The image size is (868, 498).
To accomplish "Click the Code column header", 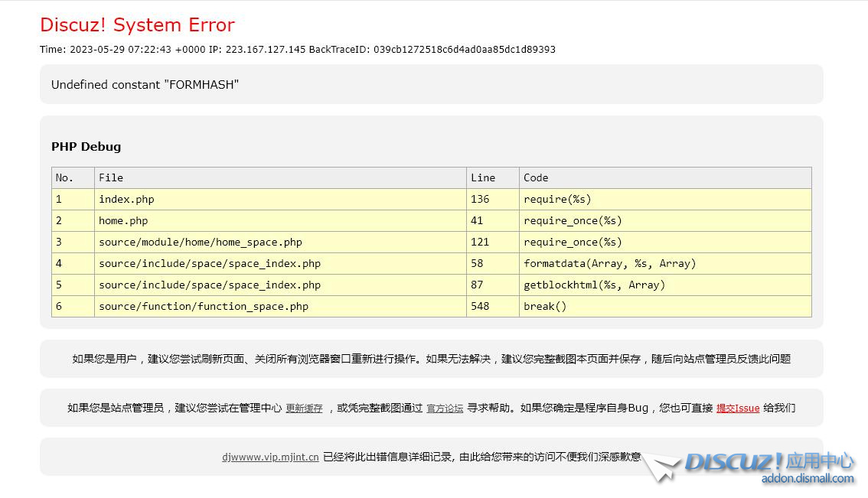I will click(536, 177).
